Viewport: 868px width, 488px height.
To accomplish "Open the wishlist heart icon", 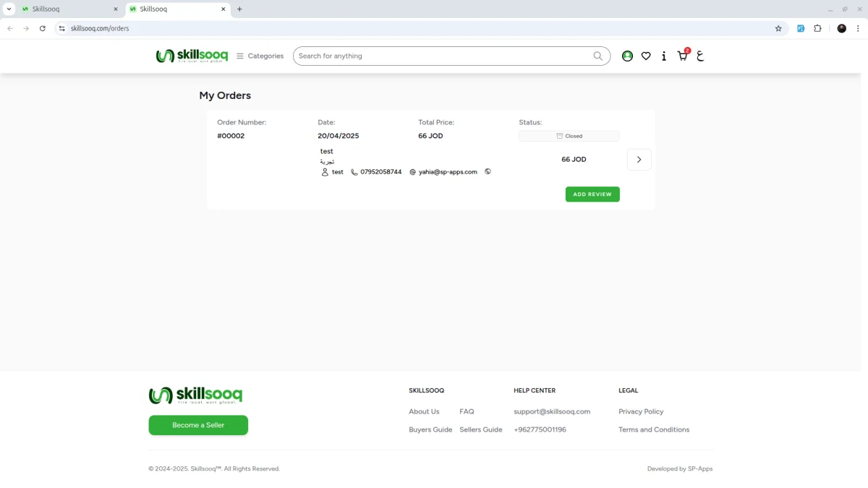I will pyautogui.click(x=646, y=56).
